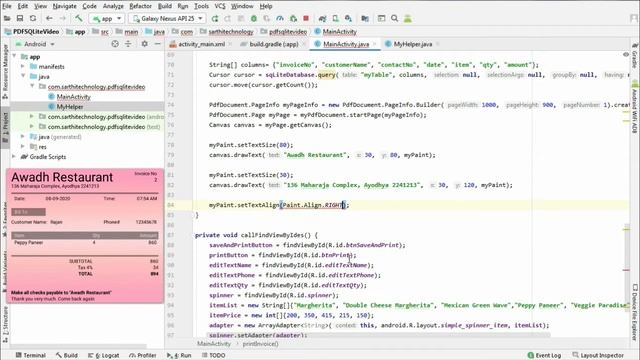The image size is (640, 360).
Task: Expand the res folder
Action: pyautogui.click(x=23, y=147)
